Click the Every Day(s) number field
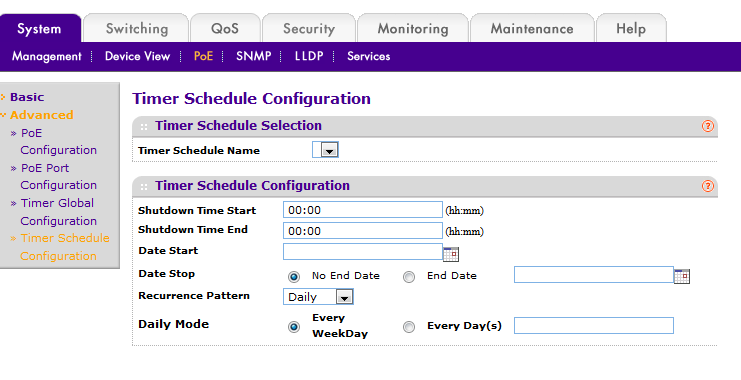 [594, 326]
